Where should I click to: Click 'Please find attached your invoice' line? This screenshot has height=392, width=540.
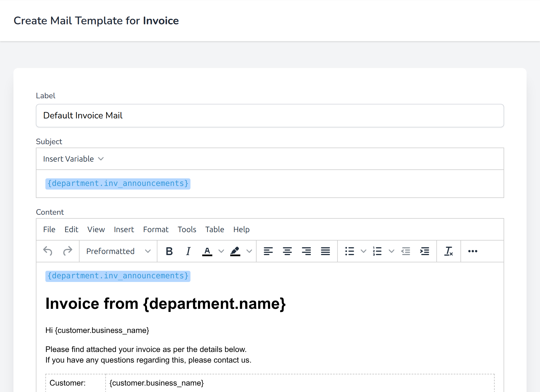click(x=146, y=349)
